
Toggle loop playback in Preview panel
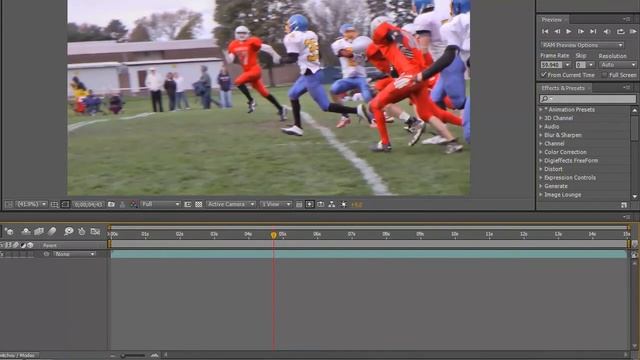[620, 31]
